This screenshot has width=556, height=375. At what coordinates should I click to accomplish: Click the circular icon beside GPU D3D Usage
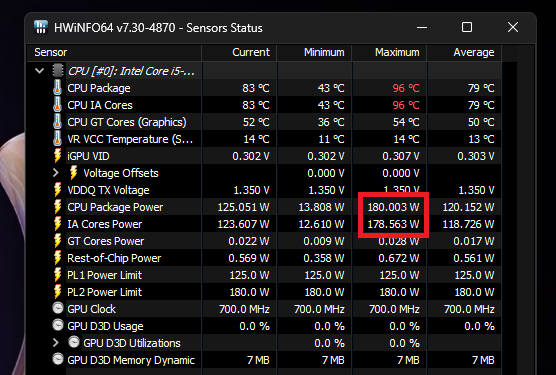(58, 325)
